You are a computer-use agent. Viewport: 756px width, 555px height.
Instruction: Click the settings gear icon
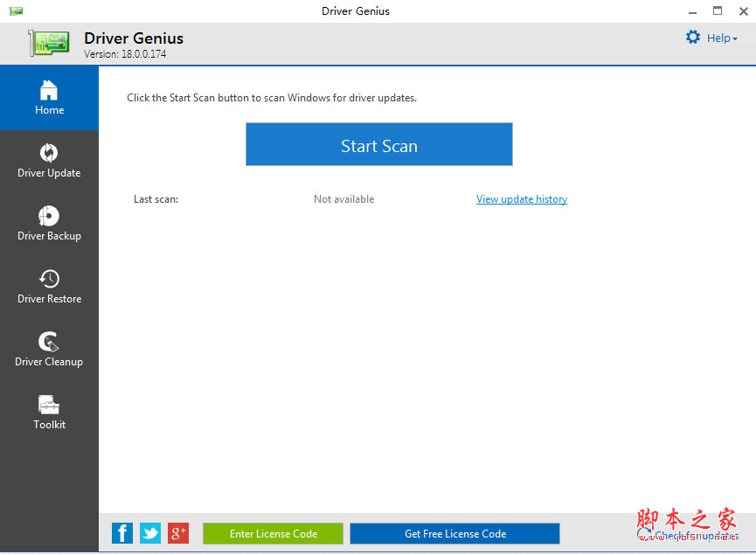click(x=693, y=37)
